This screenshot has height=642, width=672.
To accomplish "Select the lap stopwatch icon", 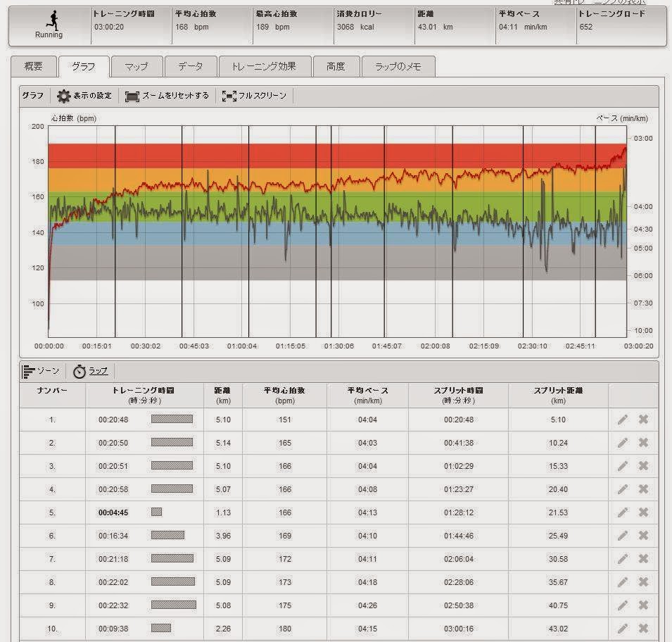I will pos(80,372).
